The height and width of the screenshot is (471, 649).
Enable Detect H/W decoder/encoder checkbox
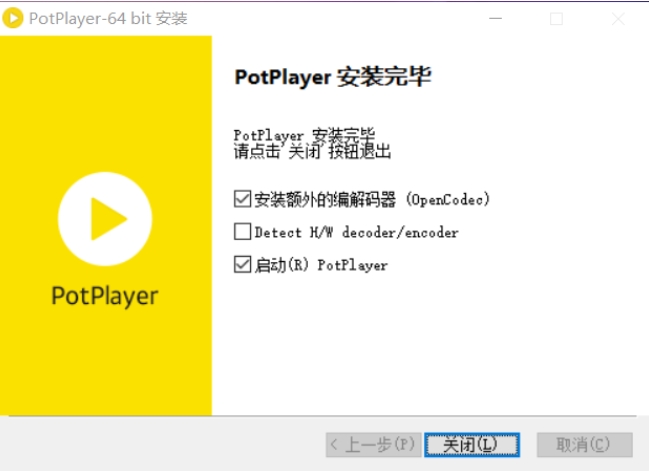[242, 232]
